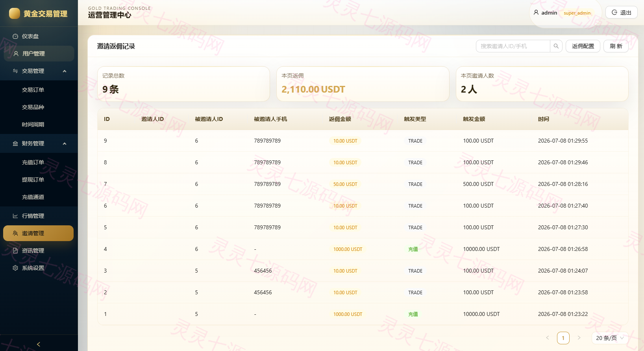Click phone 456456 in row 3
The image size is (644, 351).
[x=263, y=271]
